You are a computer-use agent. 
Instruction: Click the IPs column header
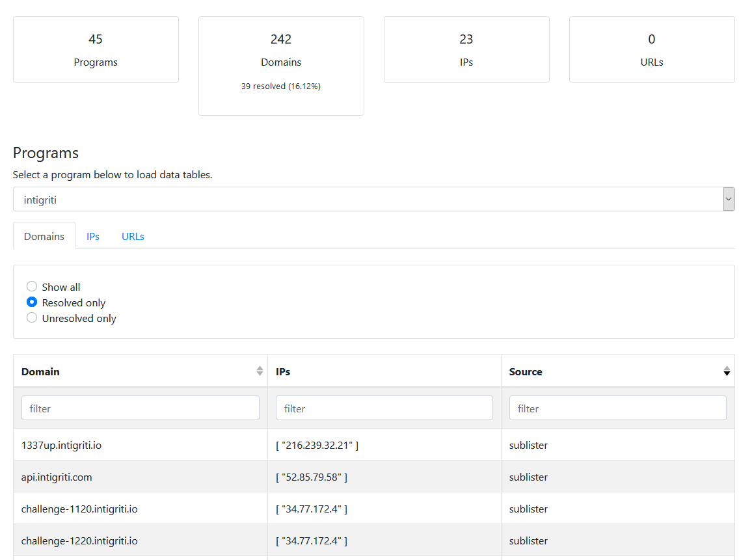click(384, 371)
